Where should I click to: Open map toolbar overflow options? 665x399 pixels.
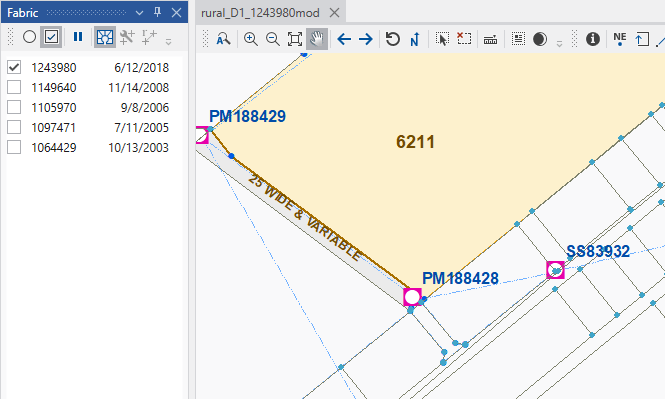559,43
